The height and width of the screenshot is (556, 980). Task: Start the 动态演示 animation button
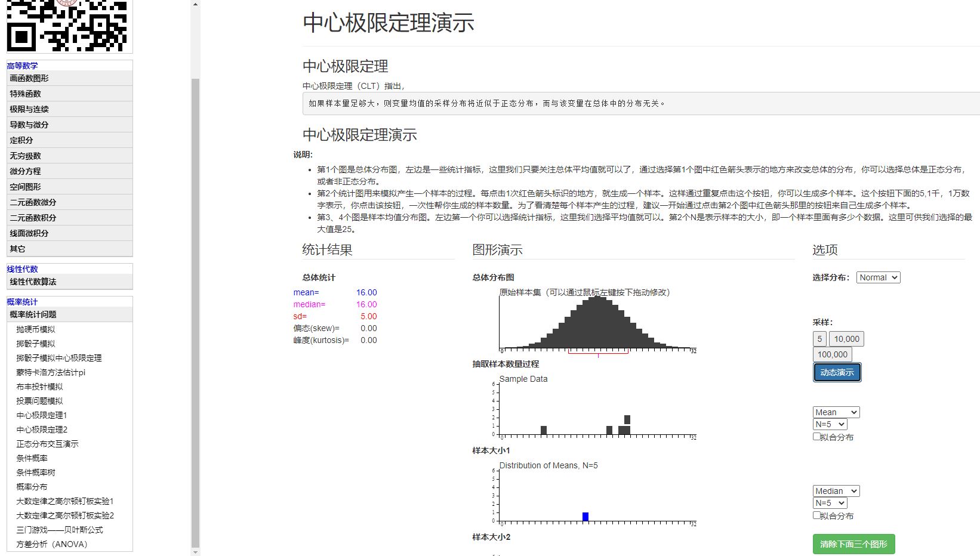[x=837, y=372]
